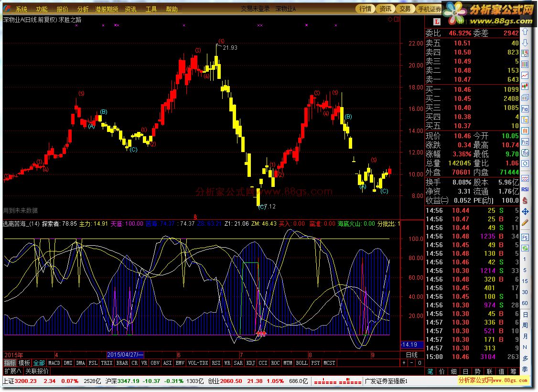Image resolution: width=538 pixels, height=392 pixels.
Task: Click the wavy lines indicator icon
Action: click(x=525, y=178)
